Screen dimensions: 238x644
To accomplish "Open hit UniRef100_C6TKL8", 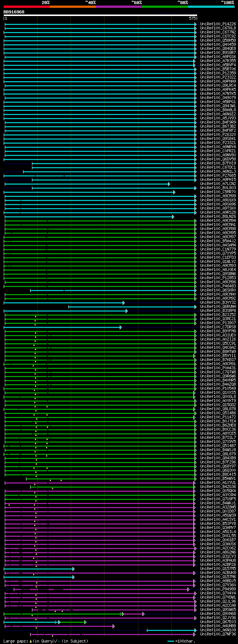I will [218, 28].
